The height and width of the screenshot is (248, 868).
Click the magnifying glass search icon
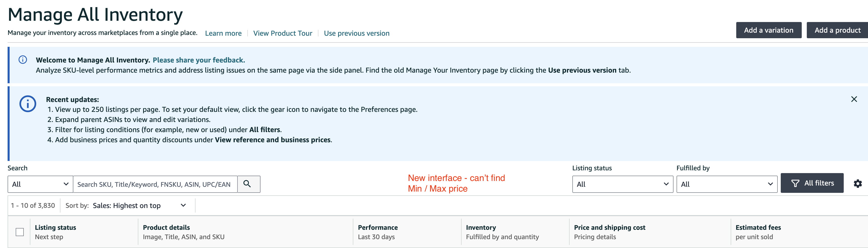click(249, 184)
